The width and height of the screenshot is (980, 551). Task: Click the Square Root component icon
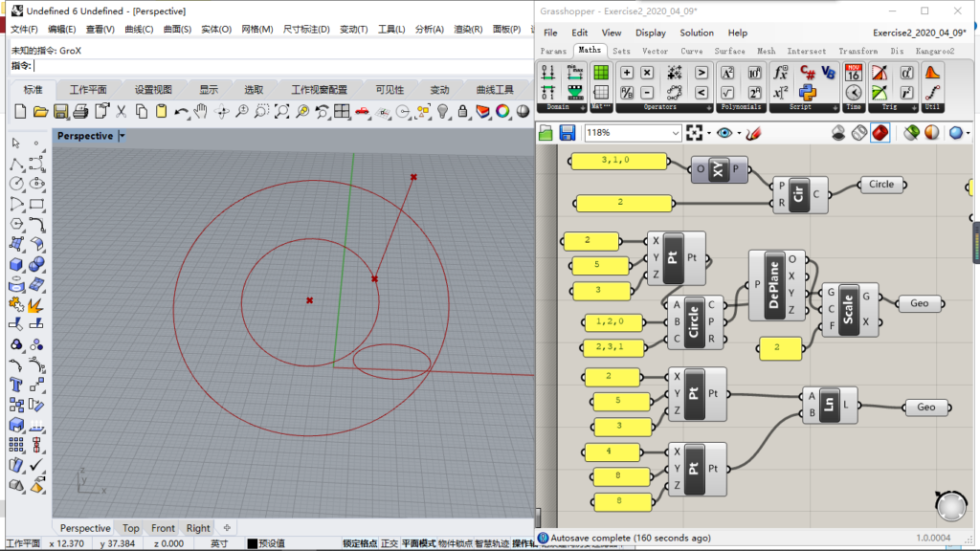point(727,93)
